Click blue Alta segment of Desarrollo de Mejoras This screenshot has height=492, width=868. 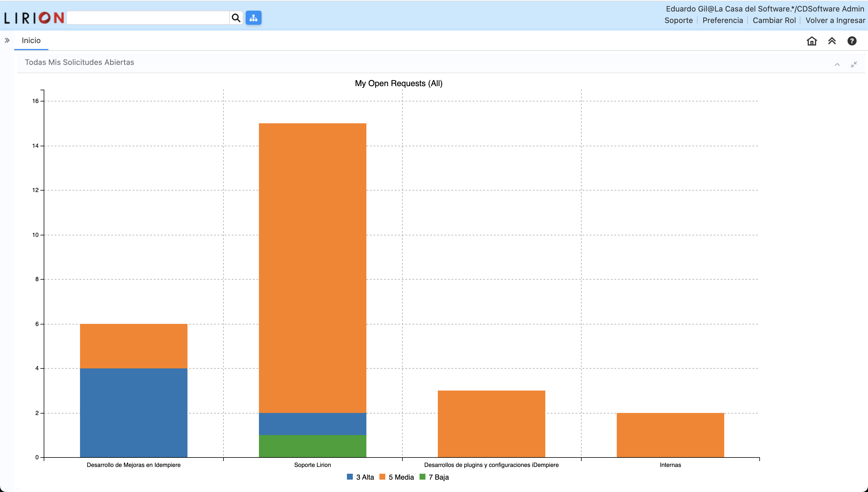(x=133, y=412)
